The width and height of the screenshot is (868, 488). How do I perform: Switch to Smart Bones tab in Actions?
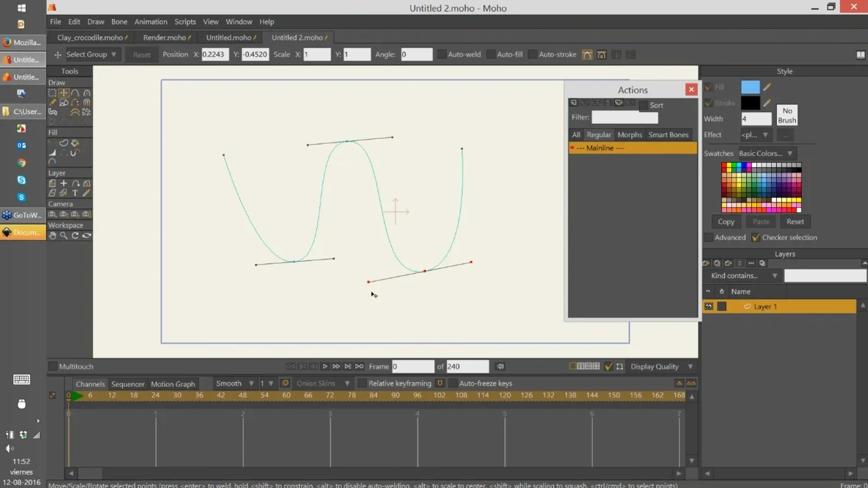(668, 135)
